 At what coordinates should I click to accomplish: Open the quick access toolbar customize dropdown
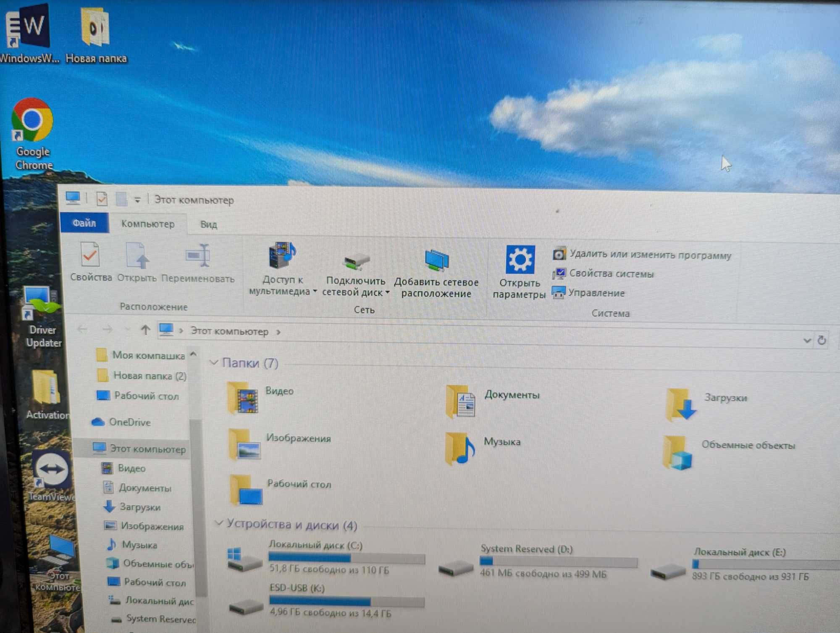pyautogui.click(x=137, y=200)
